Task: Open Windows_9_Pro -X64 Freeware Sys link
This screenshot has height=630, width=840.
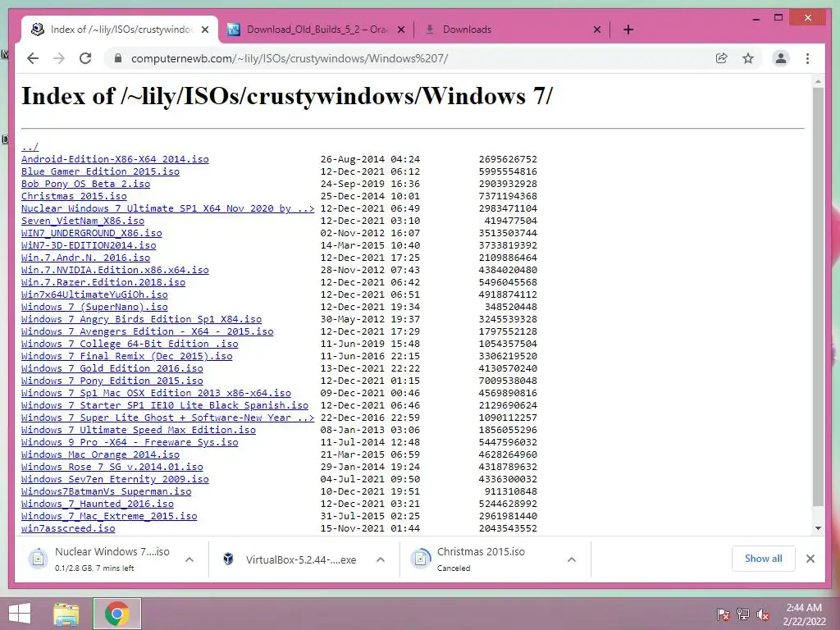Action: tap(130, 442)
